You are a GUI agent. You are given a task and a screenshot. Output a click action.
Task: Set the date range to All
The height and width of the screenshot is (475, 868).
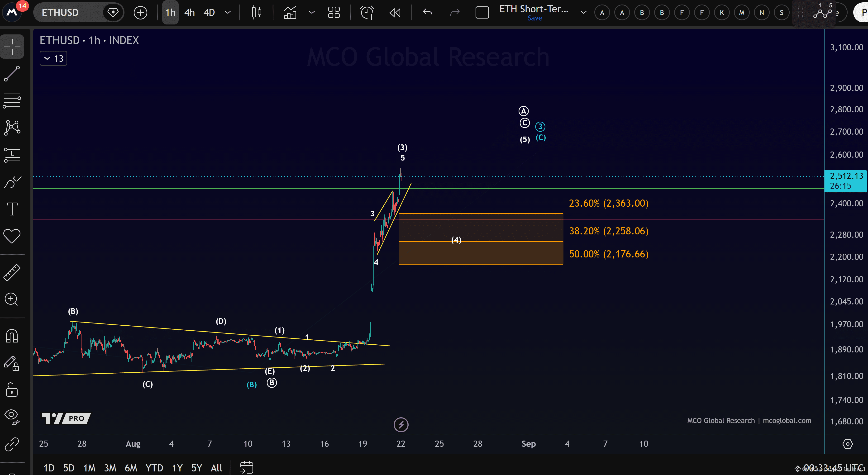click(216, 468)
